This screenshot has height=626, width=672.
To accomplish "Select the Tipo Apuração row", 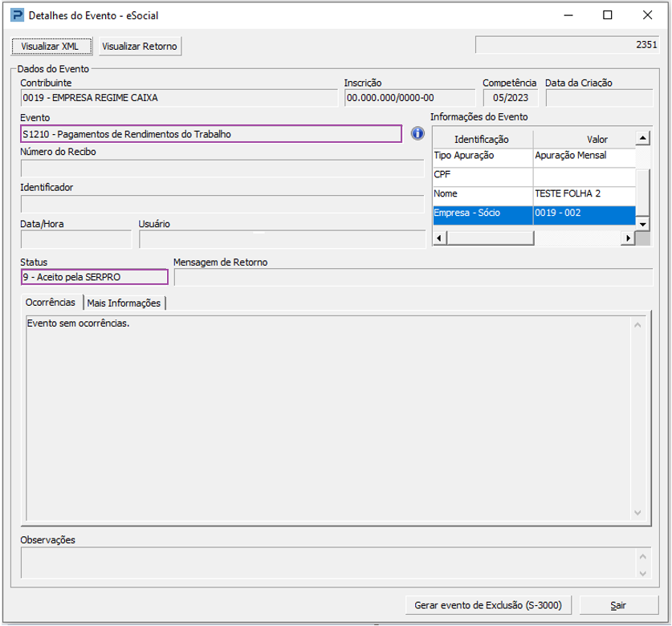I will (534, 157).
